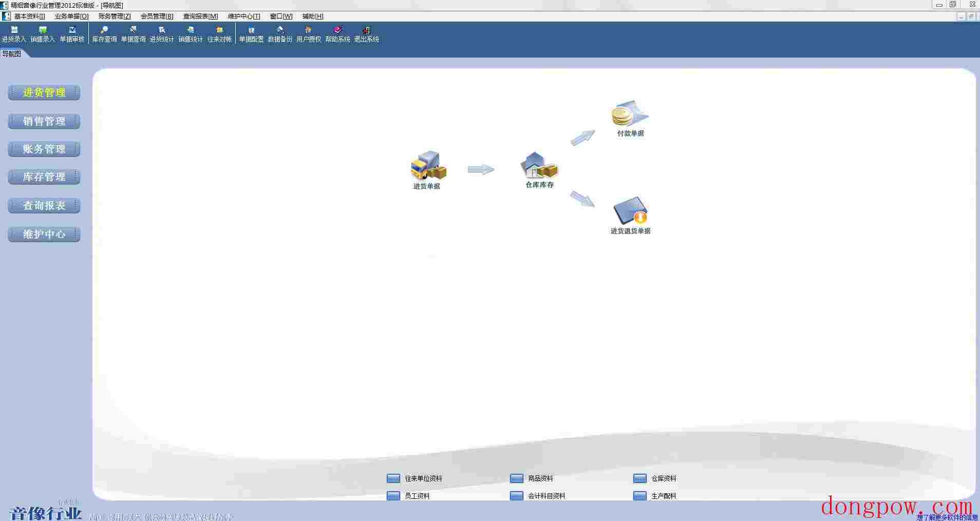
Task: Open 单据查询 toolbar icon
Action: coord(133,34)
